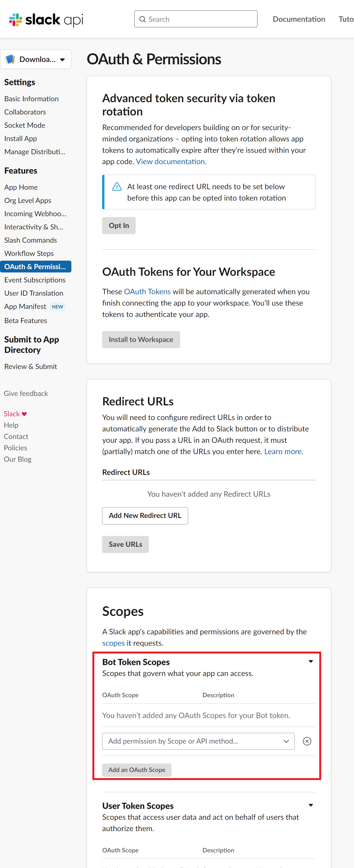
Task: Go to Review & Submit
Action: click(31, 367)
